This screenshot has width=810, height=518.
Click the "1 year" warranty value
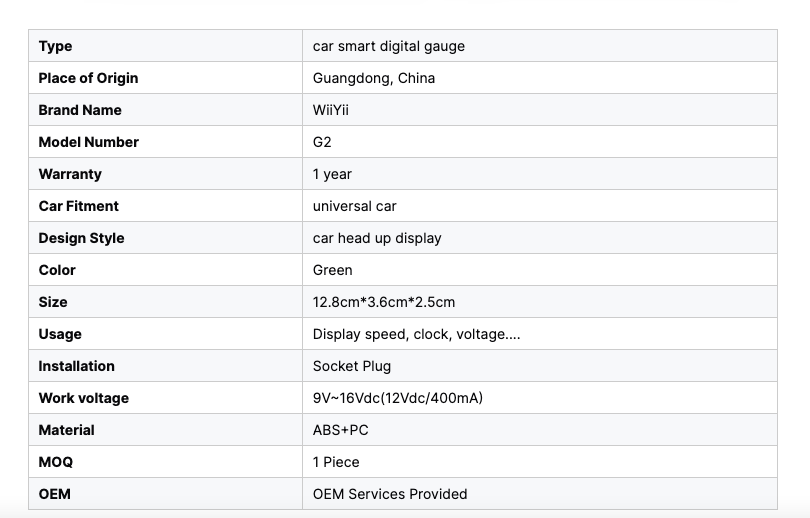pyautogui.click(x=332, y=174)
